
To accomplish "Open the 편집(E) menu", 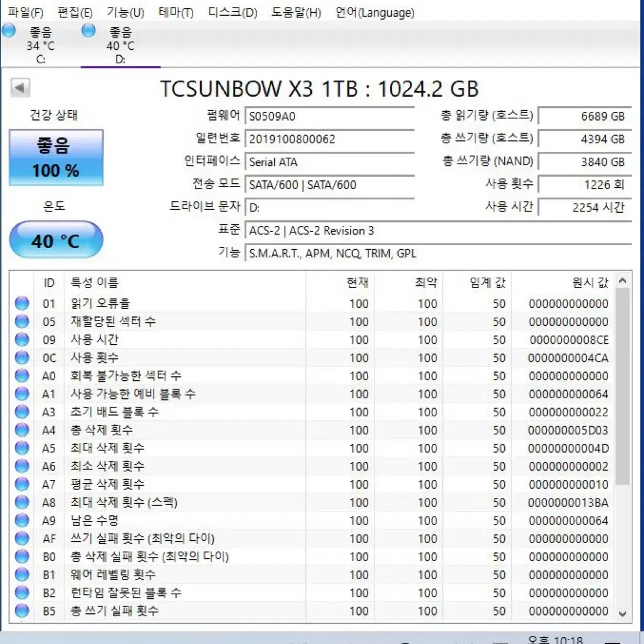I will (x=75, y=12).
